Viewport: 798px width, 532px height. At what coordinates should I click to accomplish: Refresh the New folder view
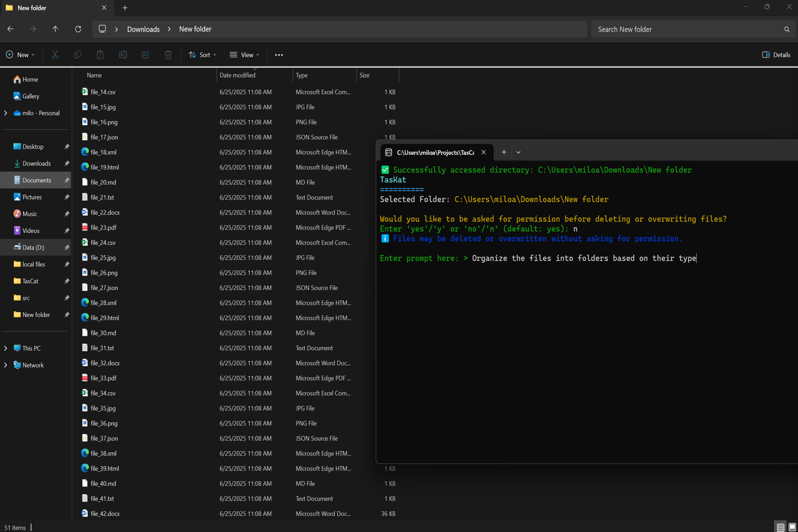point(78,29)
